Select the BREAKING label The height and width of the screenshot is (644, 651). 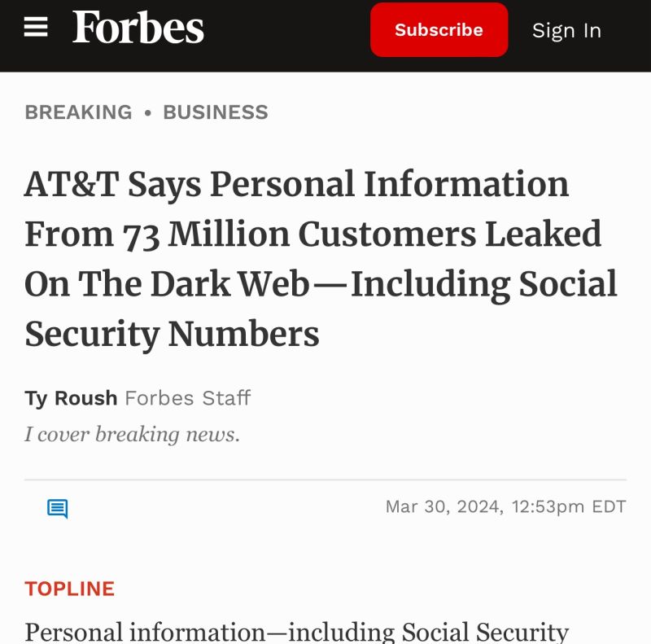coord(78,112)
